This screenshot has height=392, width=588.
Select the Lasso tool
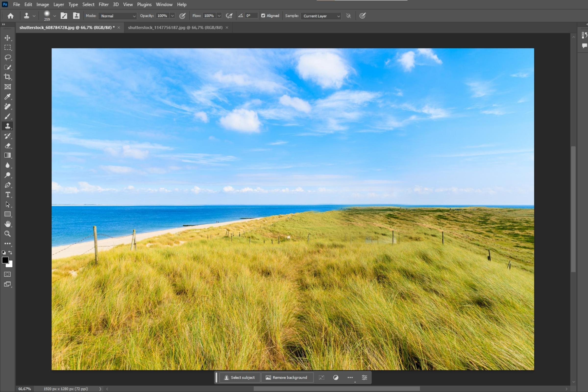tap(8, 58)
